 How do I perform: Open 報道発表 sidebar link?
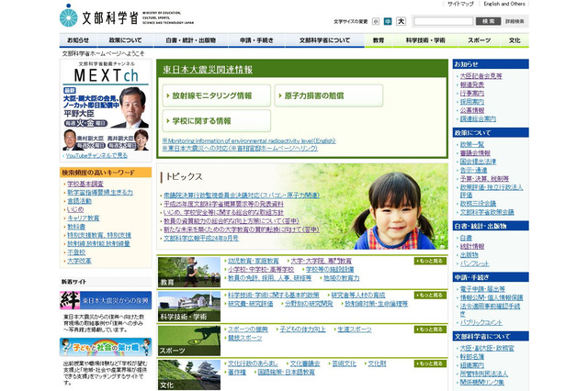[x=472, y=84]
